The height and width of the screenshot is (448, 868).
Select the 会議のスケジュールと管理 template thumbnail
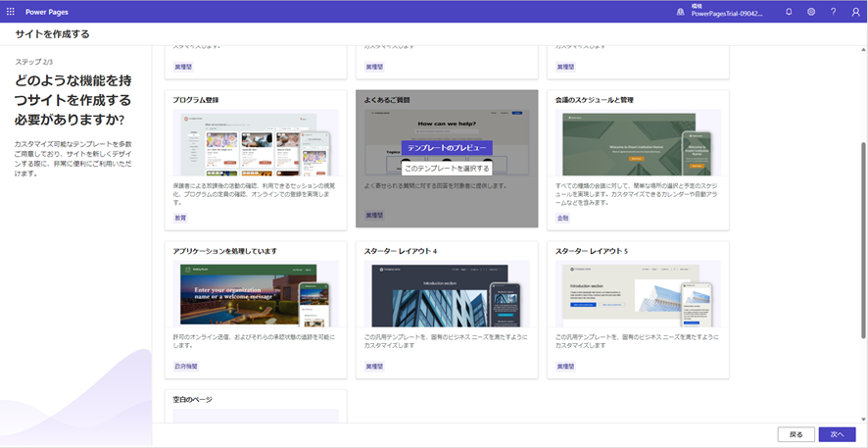[638, 142]
